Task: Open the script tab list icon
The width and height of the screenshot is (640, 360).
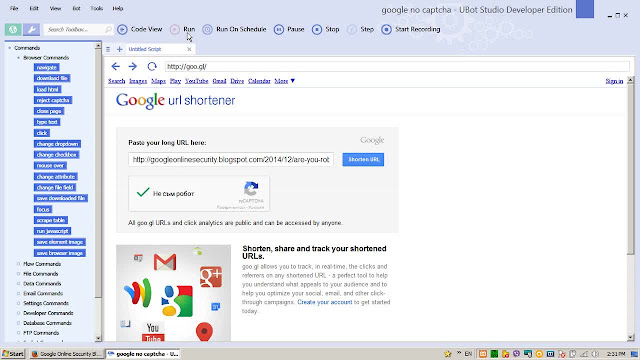Action: [x=108, y=49]
